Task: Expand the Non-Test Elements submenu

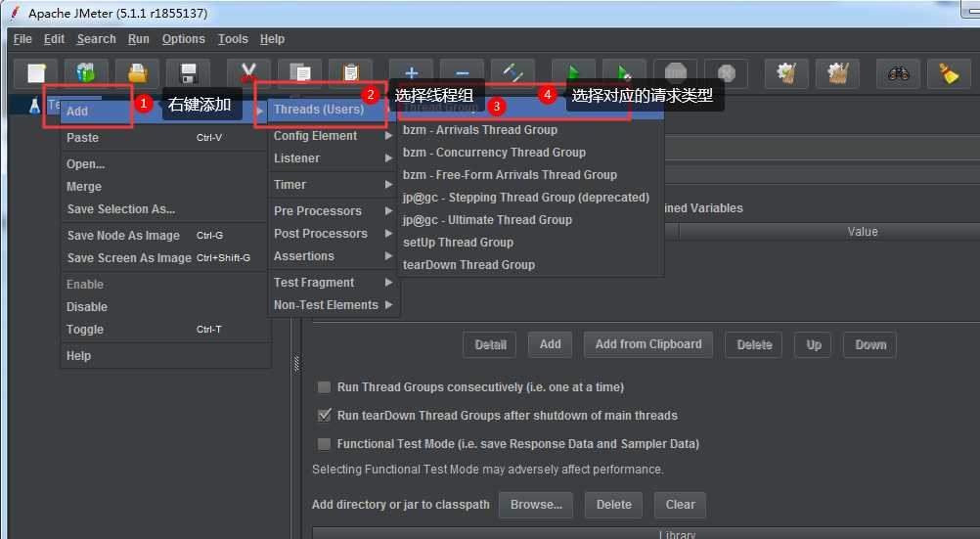Action: tap(334, 305)
